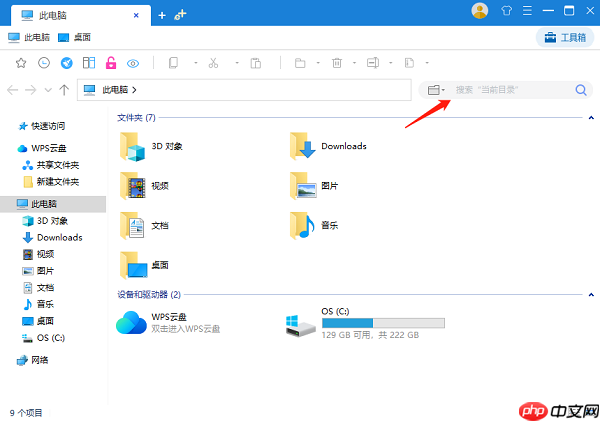Select OS (C:) in the sidebar
This screenshot has height=421, width=600.
coord(44,338)
